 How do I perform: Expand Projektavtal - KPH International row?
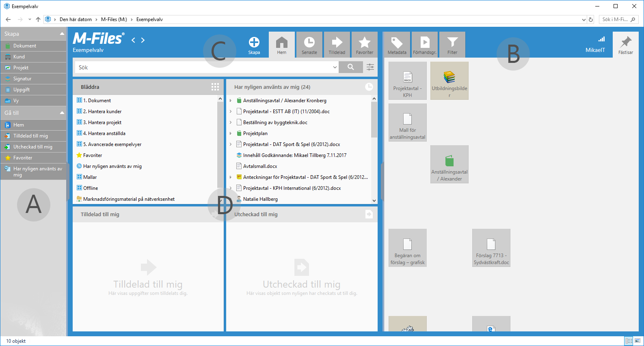pyautogui.click(x=231, y=188)
